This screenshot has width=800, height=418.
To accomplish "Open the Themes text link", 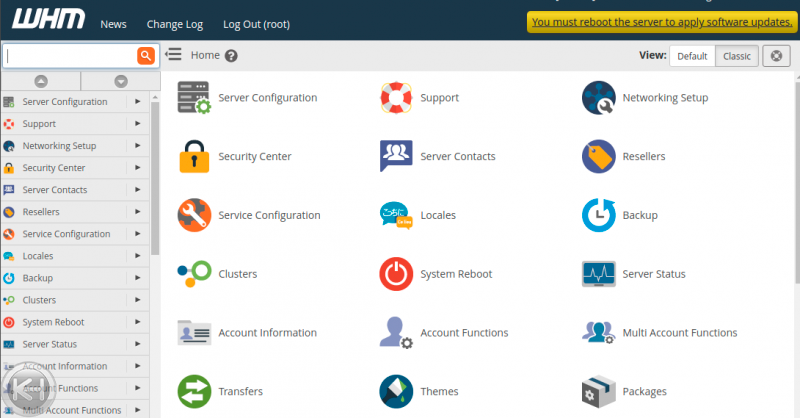I will 439,391.
